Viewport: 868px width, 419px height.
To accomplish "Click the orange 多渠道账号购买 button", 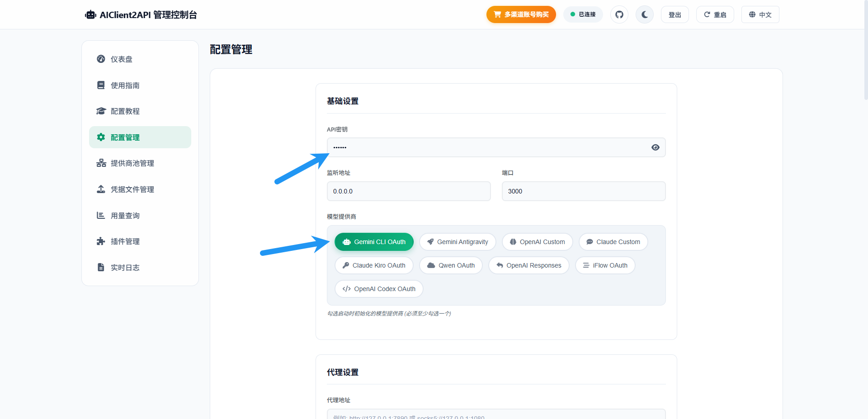I will [x=521, y=14].
